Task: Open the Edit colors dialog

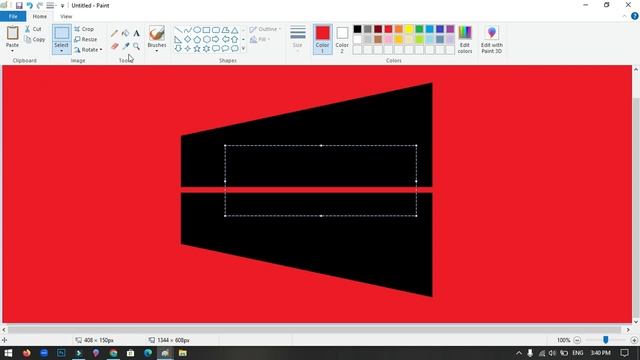Action: point(465,39)
